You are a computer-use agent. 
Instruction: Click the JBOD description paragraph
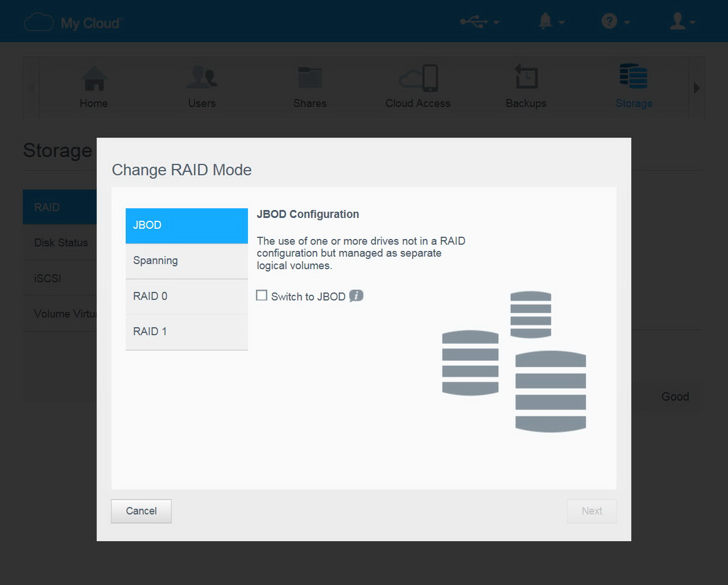click(361, 253)
